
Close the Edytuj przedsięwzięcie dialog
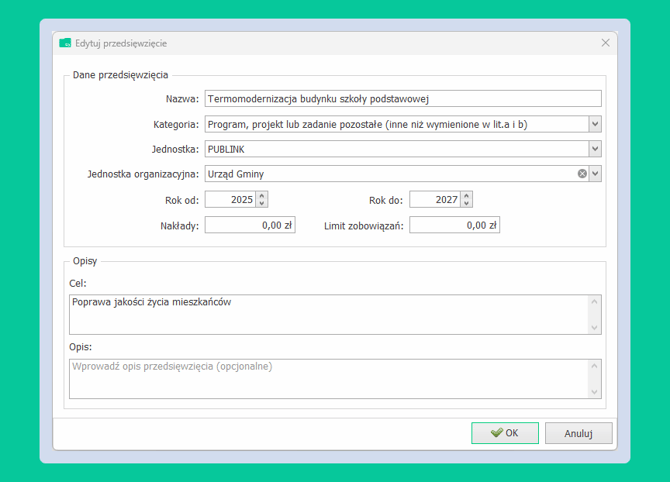tap(605, 43)
